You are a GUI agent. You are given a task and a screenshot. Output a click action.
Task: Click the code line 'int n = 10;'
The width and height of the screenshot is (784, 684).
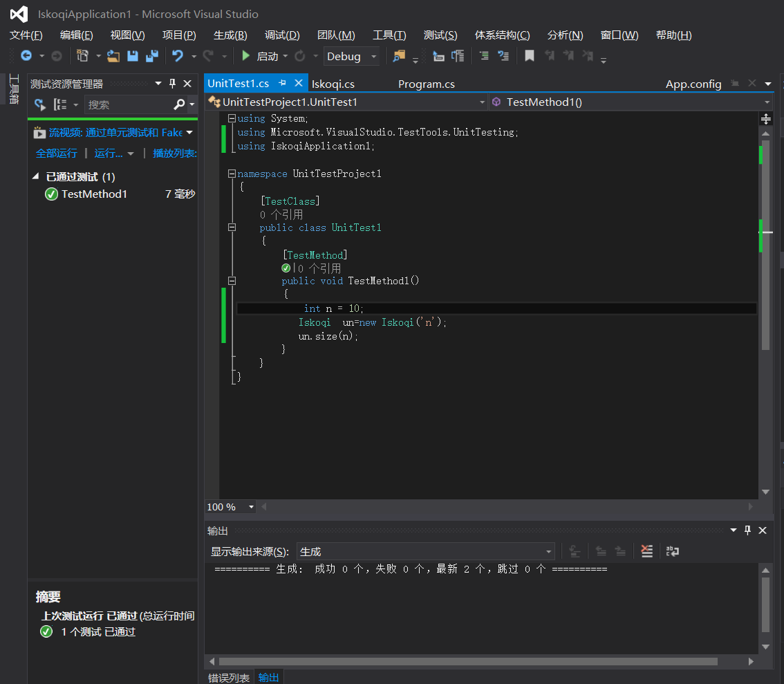333,308
